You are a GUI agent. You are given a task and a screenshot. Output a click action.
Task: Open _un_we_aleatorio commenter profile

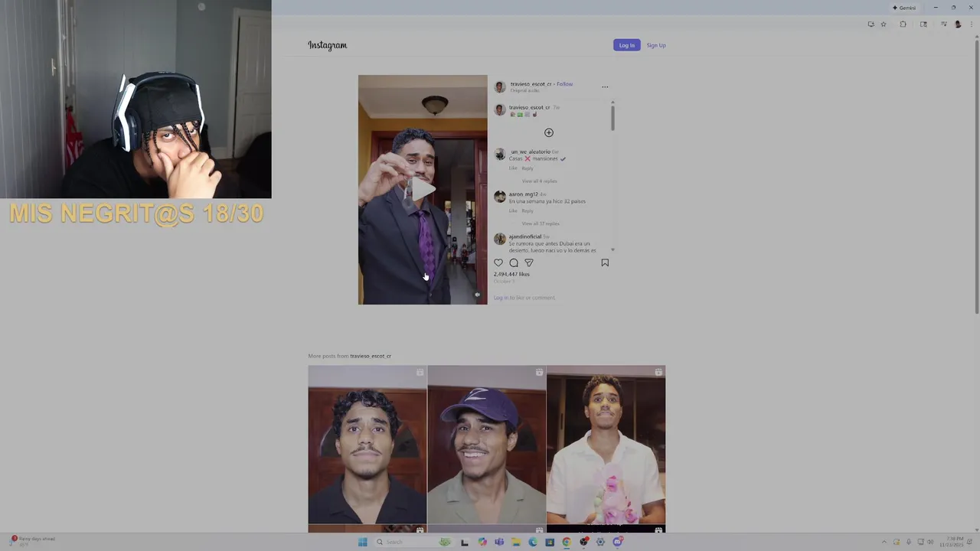tap(530, 152)
